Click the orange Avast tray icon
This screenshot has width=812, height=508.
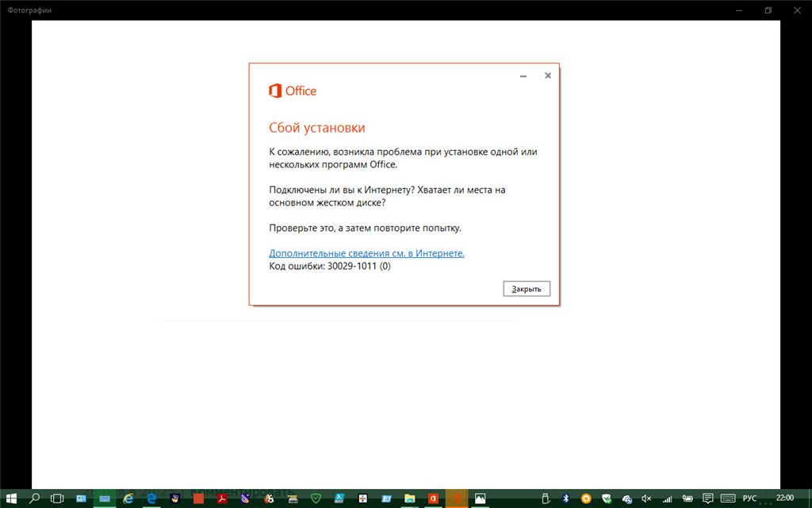tap(586, 498)
